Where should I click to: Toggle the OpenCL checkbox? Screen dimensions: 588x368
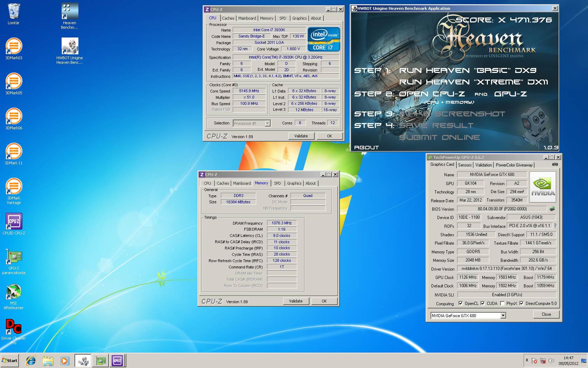tap(461, 304)
